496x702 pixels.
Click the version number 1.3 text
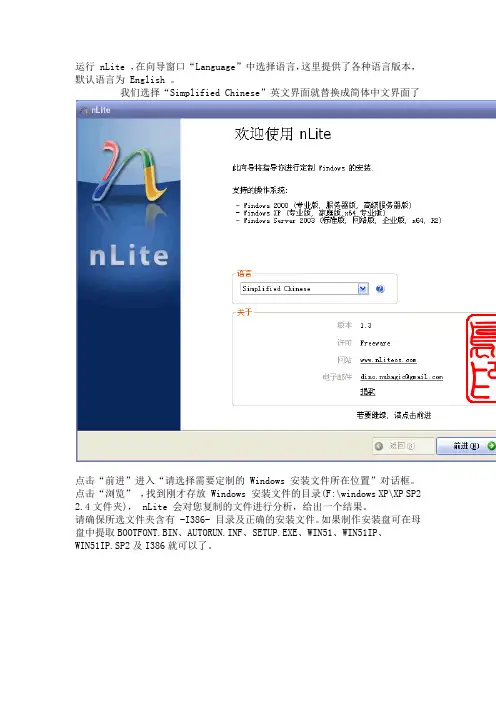click(366, 325)
